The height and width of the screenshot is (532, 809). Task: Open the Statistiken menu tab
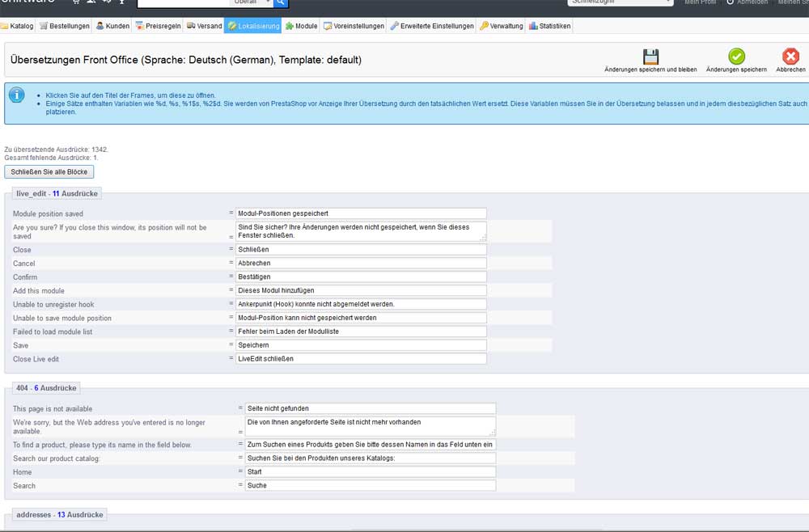click(549, 26)
